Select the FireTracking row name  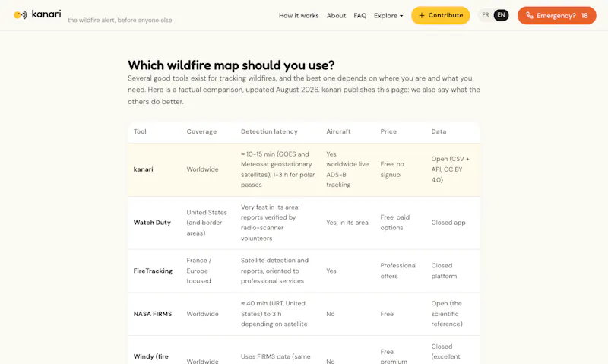tap(153, 271)
